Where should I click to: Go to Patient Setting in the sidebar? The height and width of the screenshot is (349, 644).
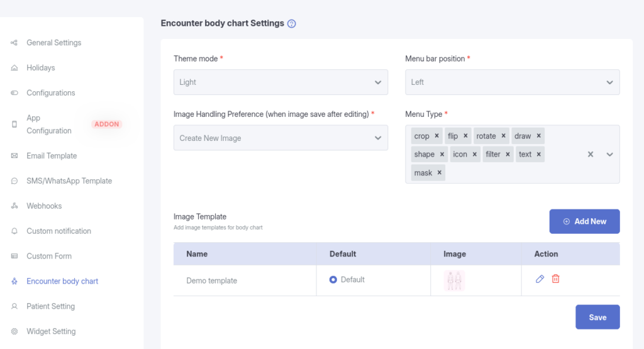[x=50, y=306]
